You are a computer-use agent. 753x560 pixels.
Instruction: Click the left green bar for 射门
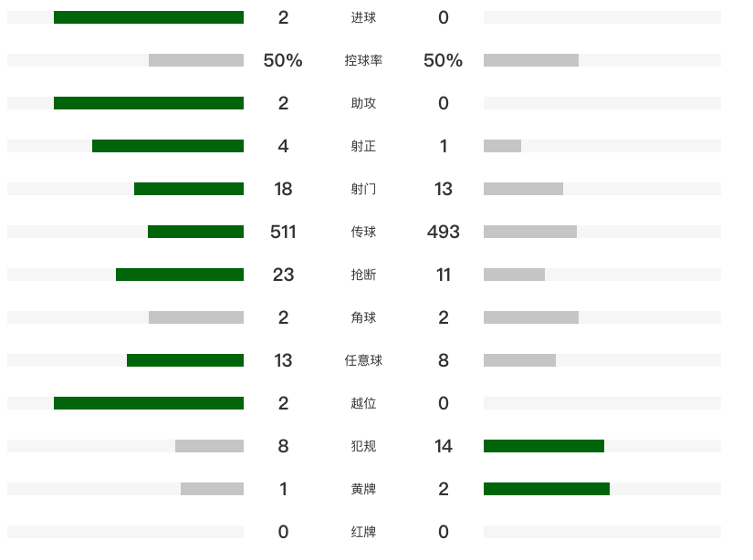pos(189,189)
